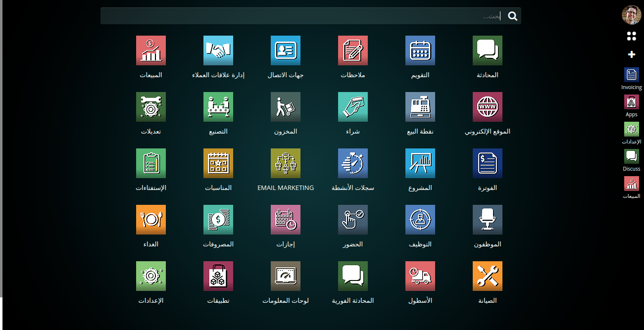644x330 pixels.
Task: Open the Lunch app with plate icon
Action: click(150, 220)
